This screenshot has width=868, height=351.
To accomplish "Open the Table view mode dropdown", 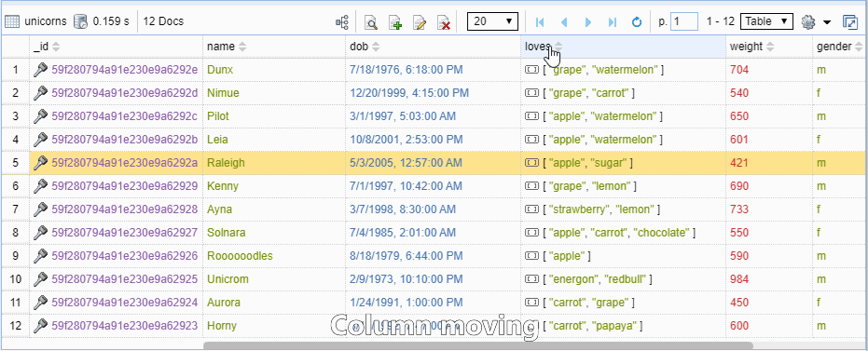I will [766, 21].
